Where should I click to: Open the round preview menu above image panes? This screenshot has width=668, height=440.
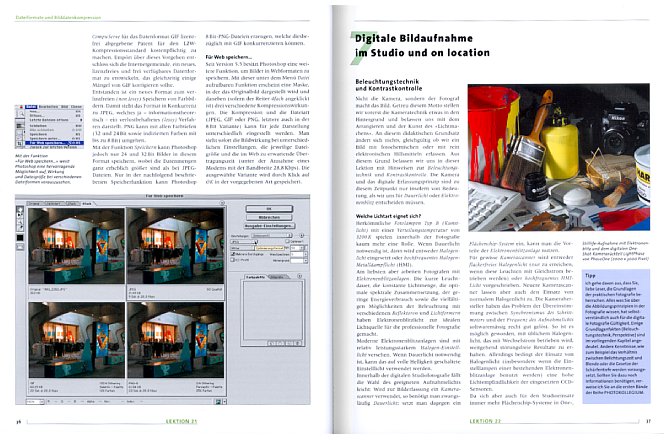(x=222, y=203)
